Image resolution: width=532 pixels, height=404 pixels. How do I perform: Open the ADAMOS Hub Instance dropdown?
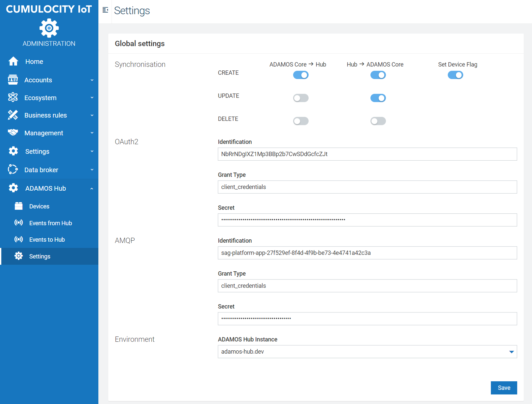point(367,352)
